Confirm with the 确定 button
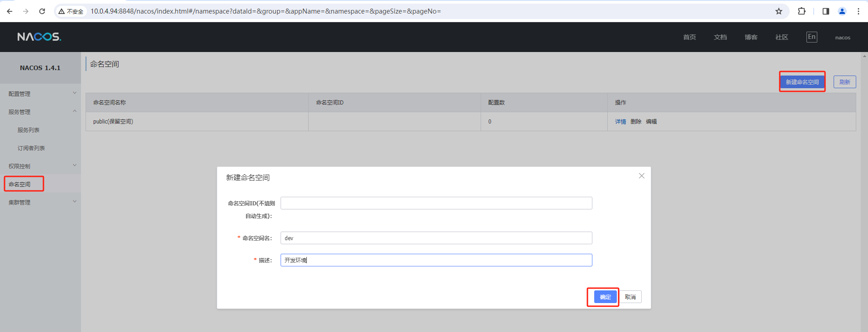Image resolution: width=868 pixels, height=332 pixels. [x=605, y=297]
